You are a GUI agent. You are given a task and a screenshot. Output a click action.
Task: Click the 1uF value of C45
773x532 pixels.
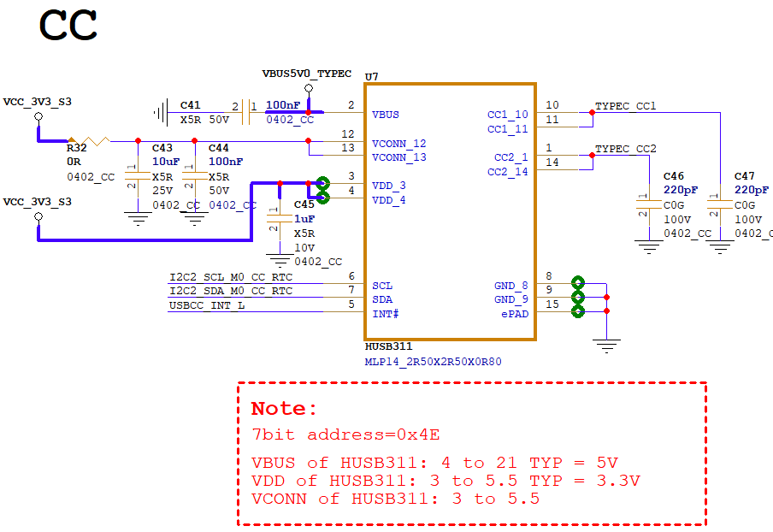click(x=304, y=218)
